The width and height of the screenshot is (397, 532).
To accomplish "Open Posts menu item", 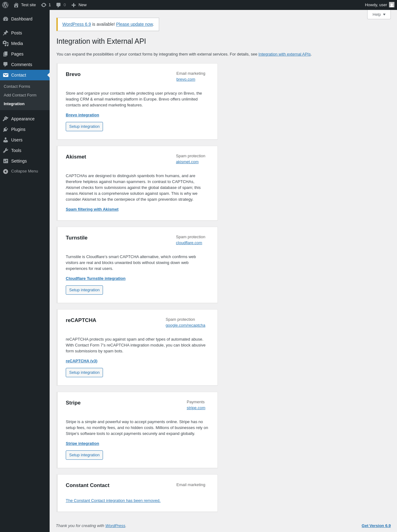I will pyautogui.click(x=25, y=33).
